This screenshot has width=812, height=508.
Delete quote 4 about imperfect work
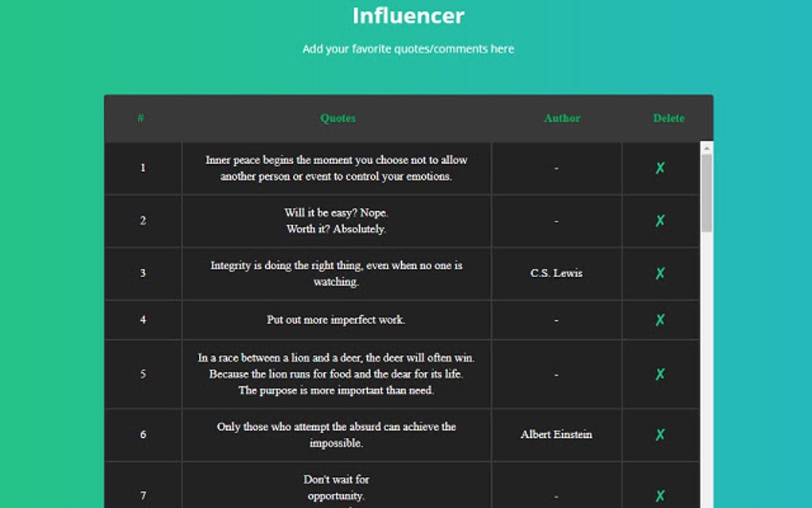[659, 320]
